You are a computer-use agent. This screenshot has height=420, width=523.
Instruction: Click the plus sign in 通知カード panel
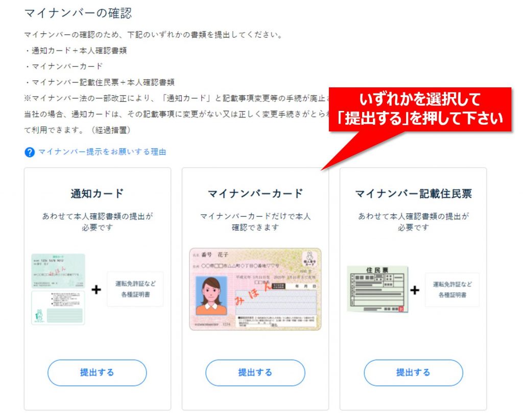(x=96, y=289)
